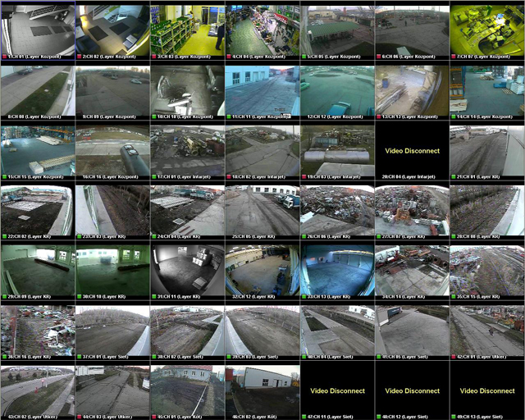The width and height of the screenshot is (525, 420).
Task: Click the red status indicator of camera 19
Action: pos(304,176)
